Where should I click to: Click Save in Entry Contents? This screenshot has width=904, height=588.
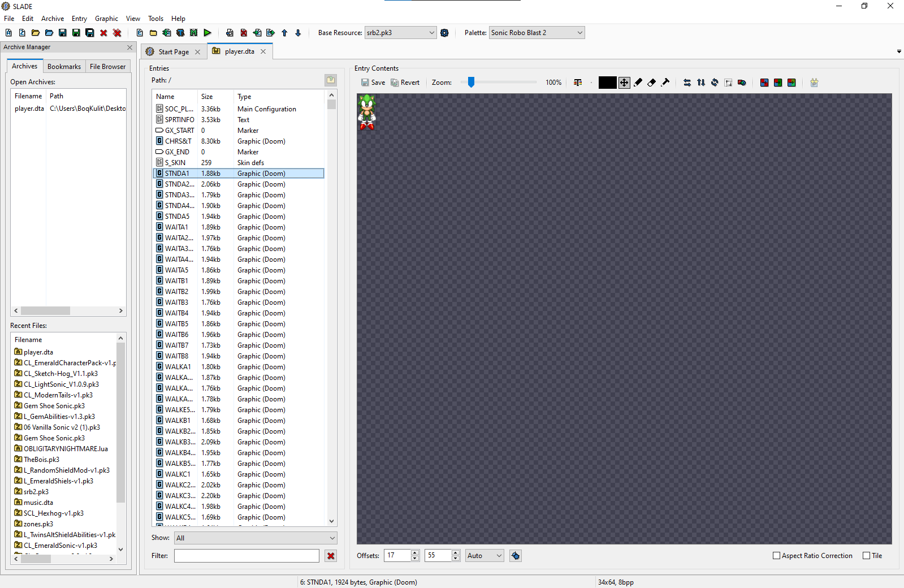[x=373, y=83]
